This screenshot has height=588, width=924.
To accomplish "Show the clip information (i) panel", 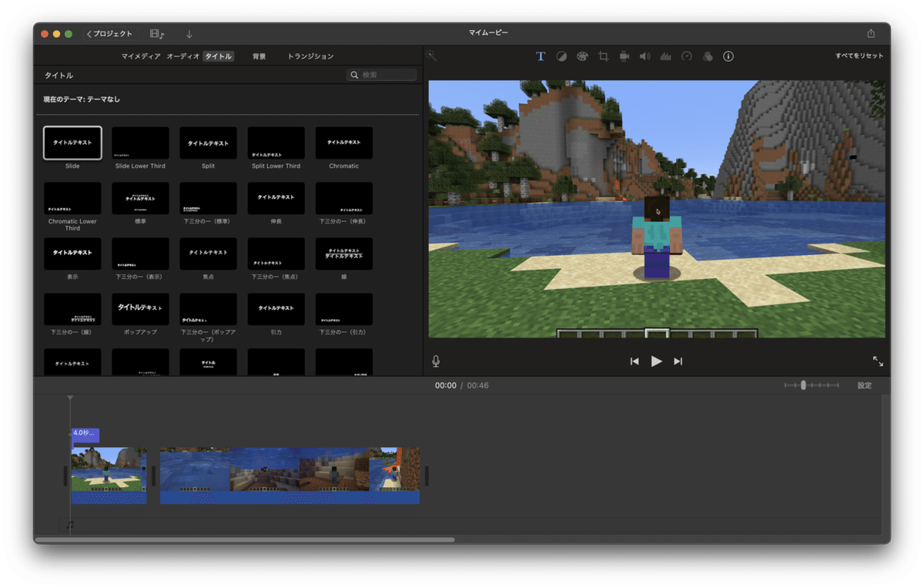I will tap(728, 56).
